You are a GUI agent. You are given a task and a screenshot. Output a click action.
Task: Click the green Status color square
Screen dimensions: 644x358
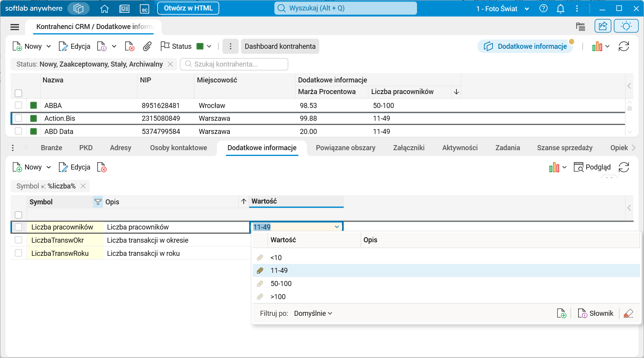pyautogui.click(x=200, y=46)
